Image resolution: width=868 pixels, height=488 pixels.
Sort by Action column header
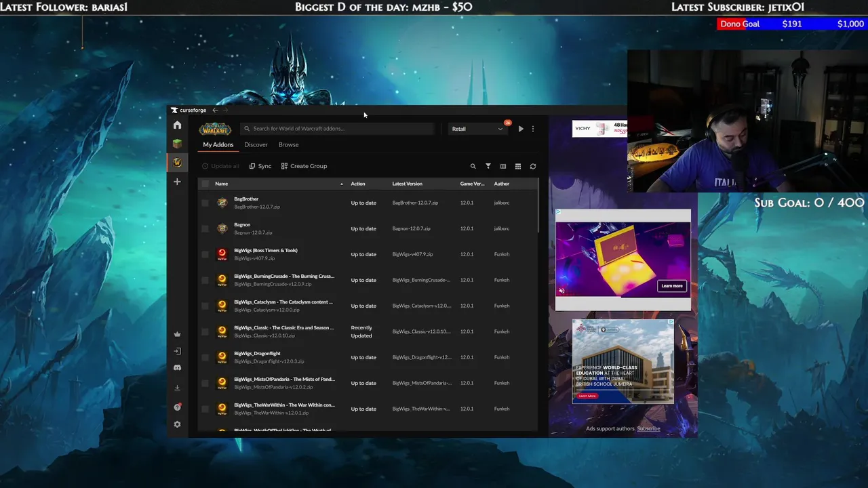point(358,184)
